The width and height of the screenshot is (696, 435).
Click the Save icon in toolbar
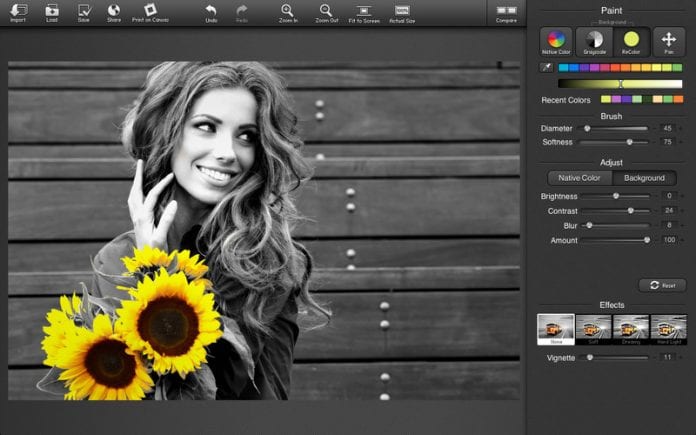pos(83,11)
